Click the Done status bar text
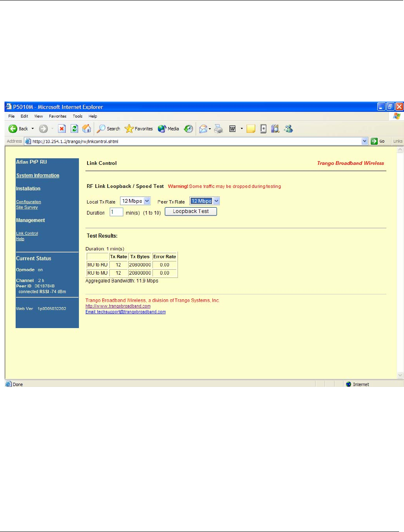 (18, 384)
